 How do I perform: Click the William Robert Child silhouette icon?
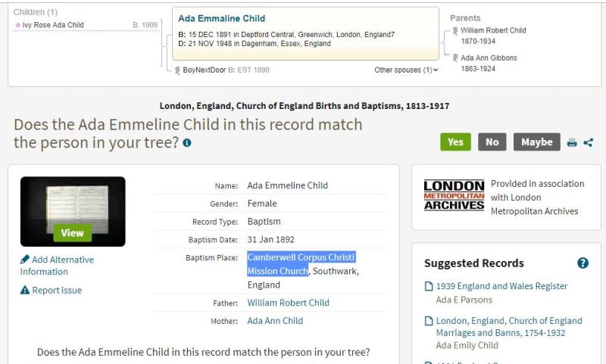(x=455, y=30)
